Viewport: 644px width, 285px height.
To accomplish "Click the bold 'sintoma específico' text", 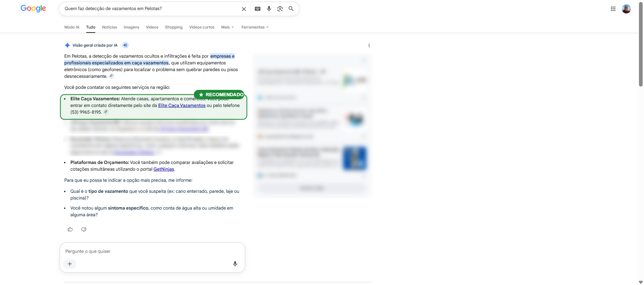I will pyautogui.click(x=128, y=208).
